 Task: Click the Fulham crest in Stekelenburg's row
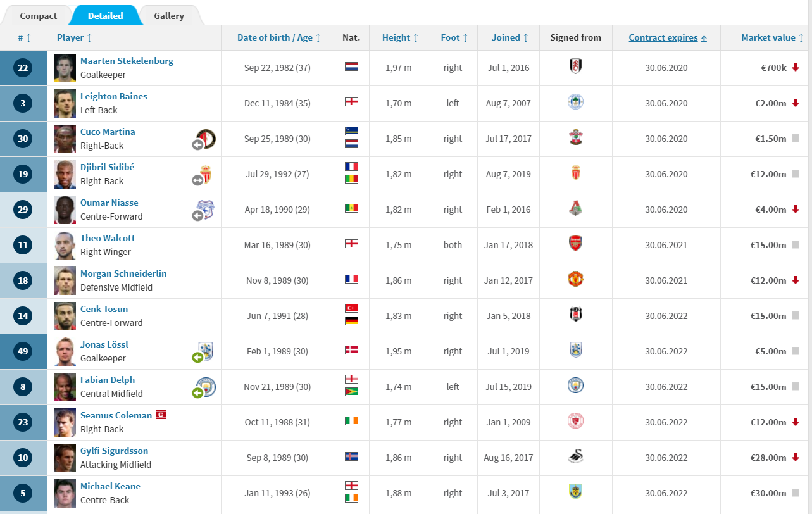point(575,66)
